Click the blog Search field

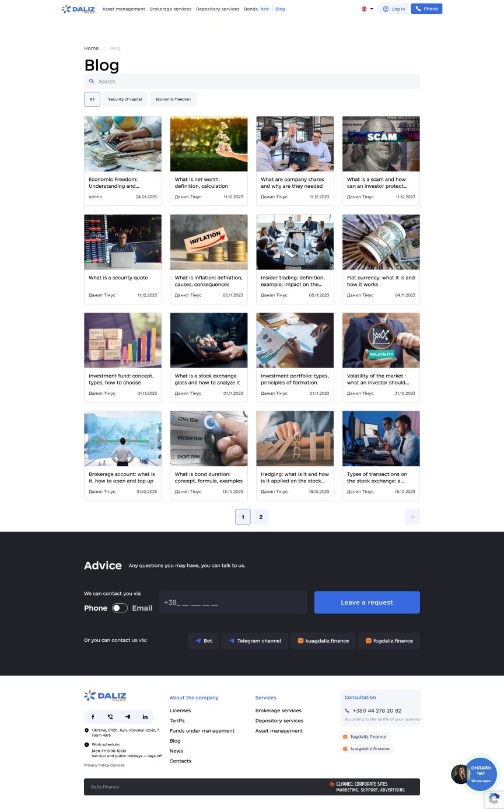click(x=252, y=82)
